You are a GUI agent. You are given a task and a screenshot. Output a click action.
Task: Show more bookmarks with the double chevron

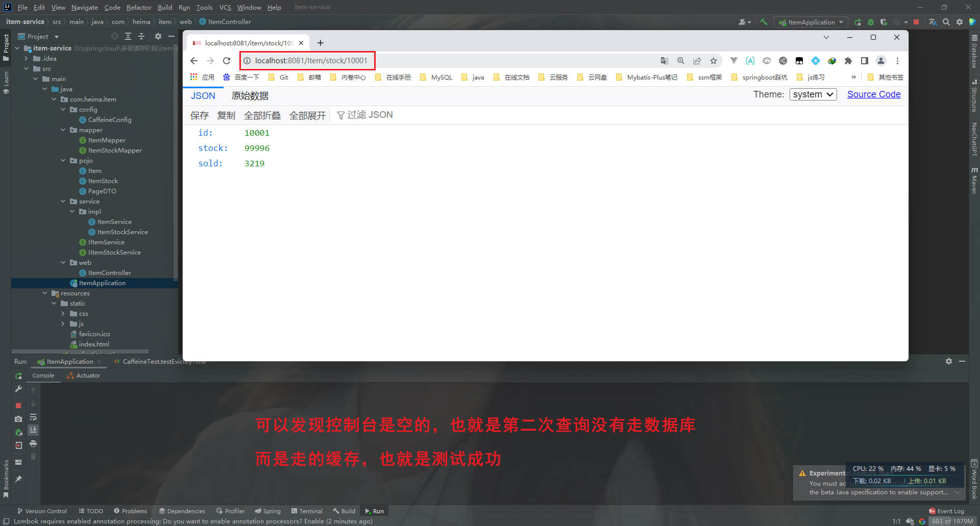(853, 77)
